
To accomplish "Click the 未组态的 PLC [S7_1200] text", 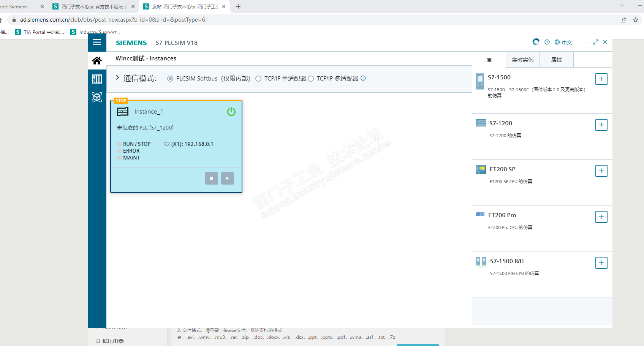I will click(145, 128).
